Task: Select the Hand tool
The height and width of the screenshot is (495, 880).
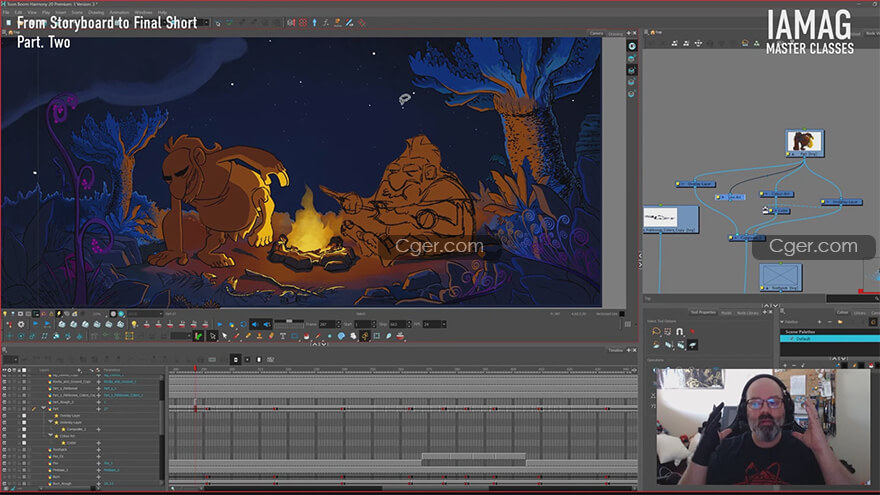Action: click(x=353, y=336)
